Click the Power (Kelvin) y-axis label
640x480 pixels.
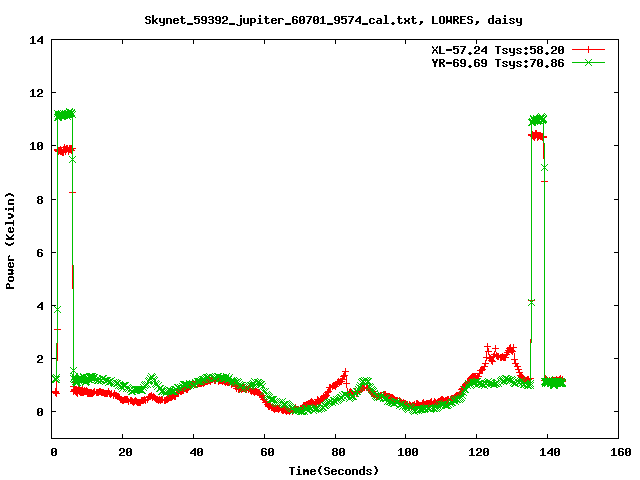pos(10,240)
